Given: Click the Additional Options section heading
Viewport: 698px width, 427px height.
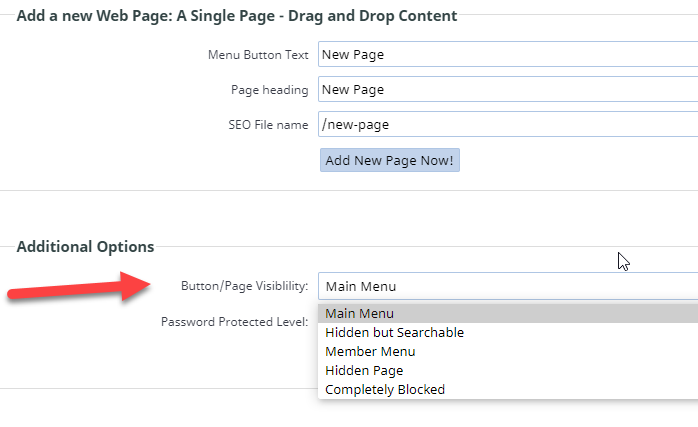Looking at the screenshot, I should (x=86, y=246).
